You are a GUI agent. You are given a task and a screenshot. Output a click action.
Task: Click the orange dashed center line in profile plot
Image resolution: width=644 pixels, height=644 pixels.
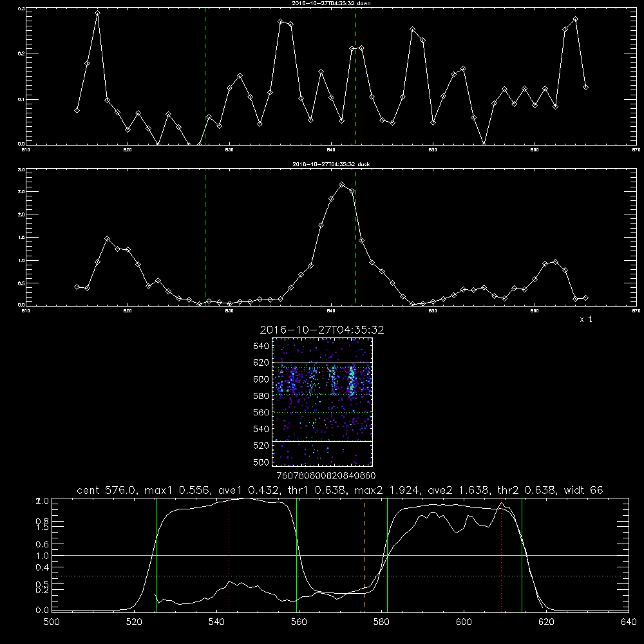[x=365, y=555]
